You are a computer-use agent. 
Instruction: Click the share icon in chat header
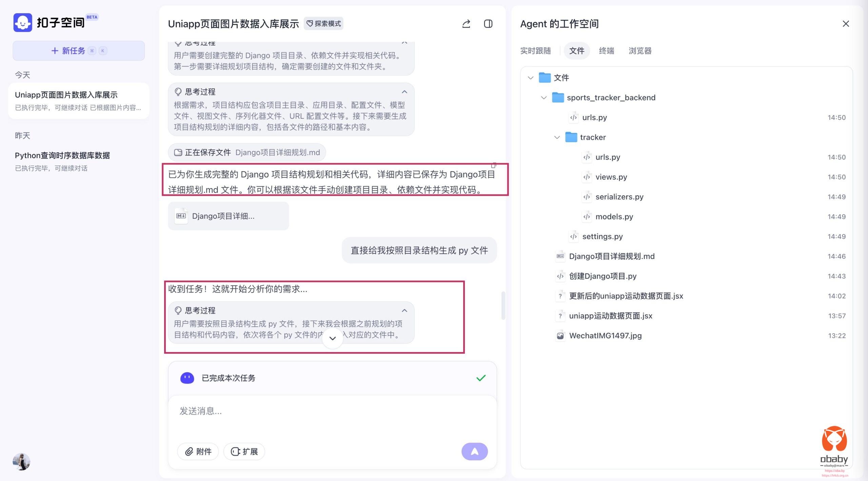(466, 24)
